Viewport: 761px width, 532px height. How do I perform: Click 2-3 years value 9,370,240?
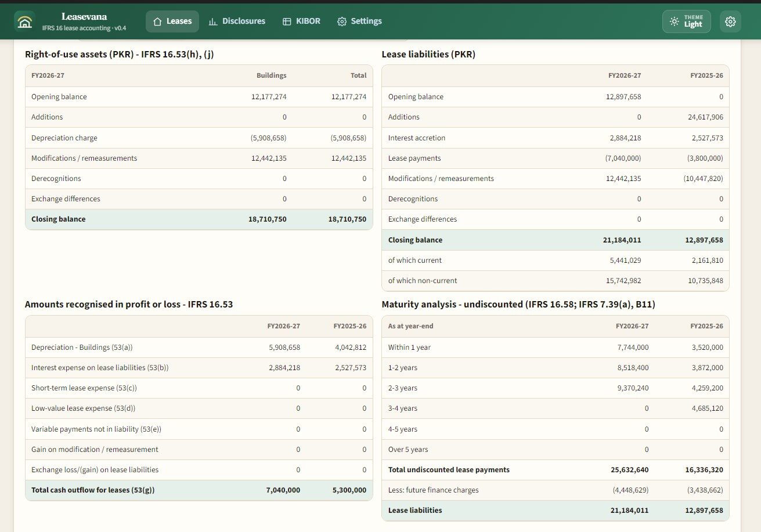point(633,388)
